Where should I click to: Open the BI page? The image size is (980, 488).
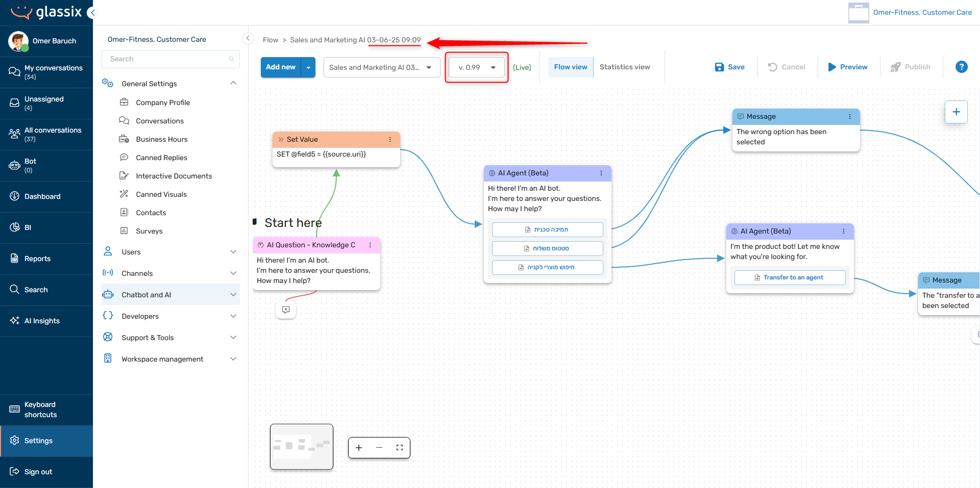46,228
